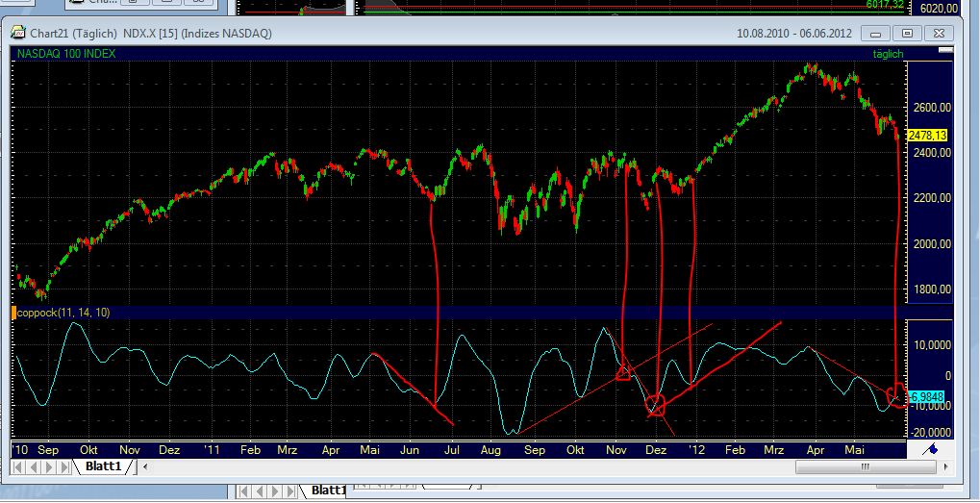Click the Jul label on time axis
The height and width of the screenshot is (503, 980).
tap(452, 450)
